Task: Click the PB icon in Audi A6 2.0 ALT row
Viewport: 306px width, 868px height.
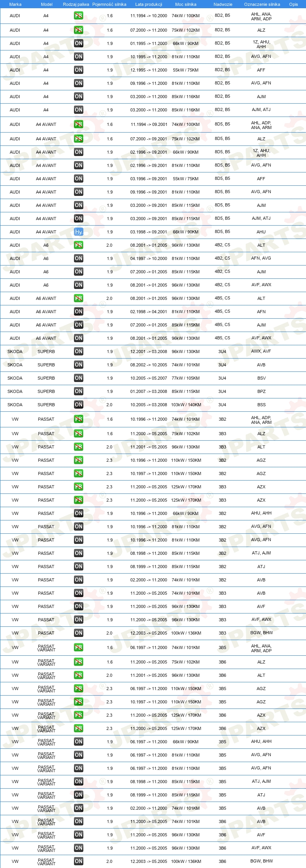Action: [79, 245]
